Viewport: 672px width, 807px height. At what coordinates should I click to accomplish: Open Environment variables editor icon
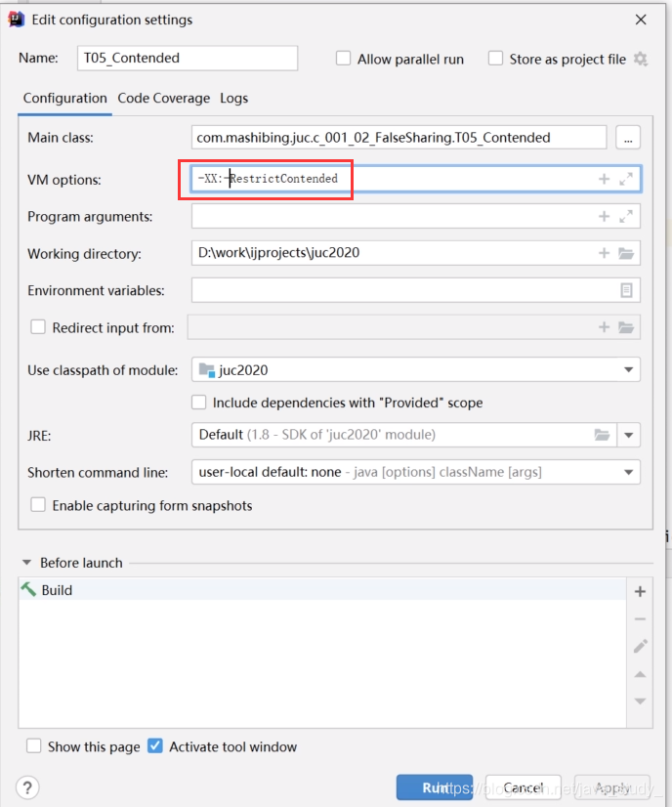pyautogui.click(x=626, y=290)
